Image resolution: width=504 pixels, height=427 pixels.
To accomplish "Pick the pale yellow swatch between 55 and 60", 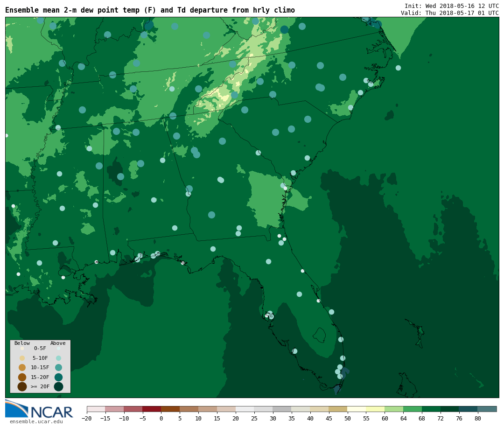I will pos(375,409).
